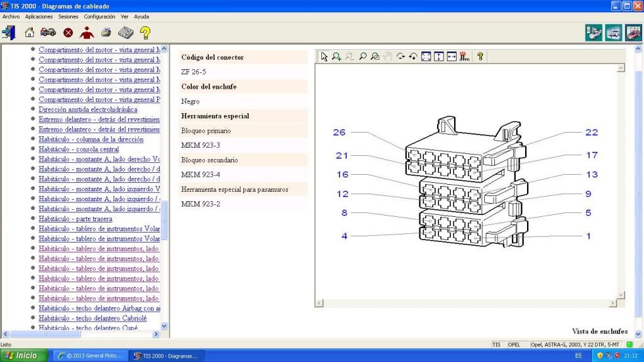
Task: Click connector code value ZF 26-5
Action: click(x=194, y=72)
